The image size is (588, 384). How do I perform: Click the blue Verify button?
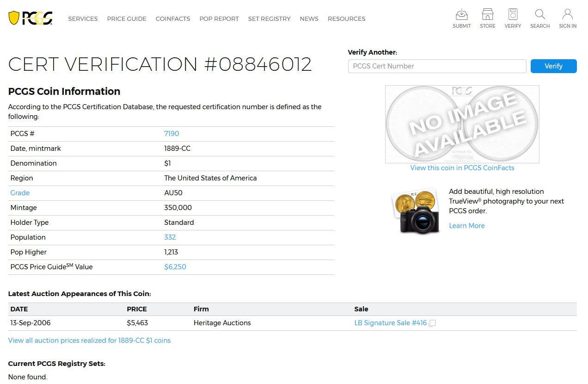click(x=553, y=66)
